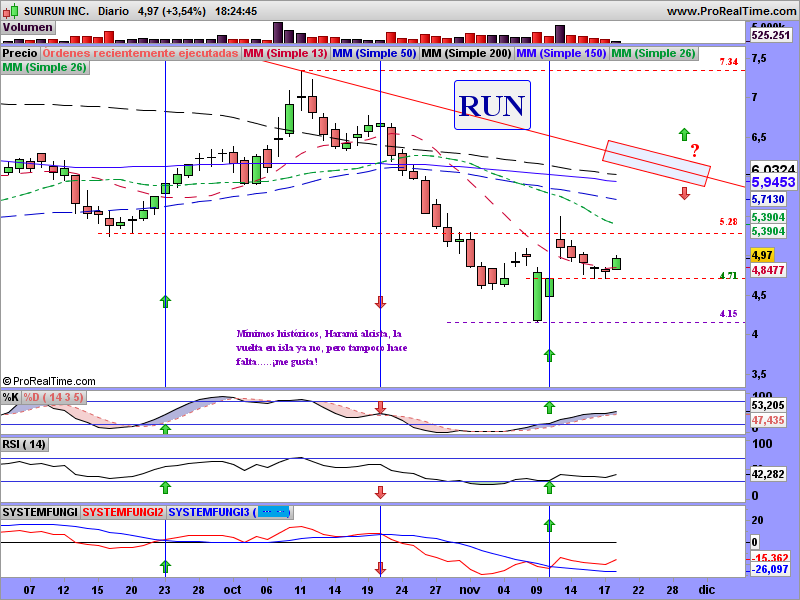Image resolution: width=800 pixels, height=600 pixels.
Task: Click the candlestick icon beside SUNRUN INC.
Action: [x=11, y=10]
